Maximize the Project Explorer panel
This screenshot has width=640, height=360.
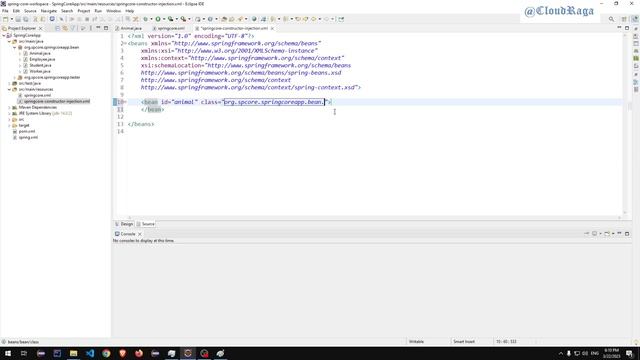pyautogui.click(x=106, y=29)
